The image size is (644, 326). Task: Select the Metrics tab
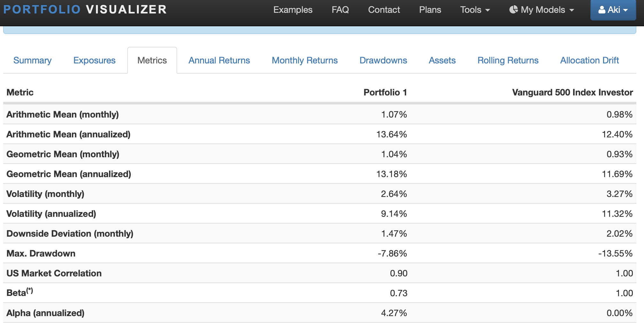pyautogui.click(x=152, y=60)
